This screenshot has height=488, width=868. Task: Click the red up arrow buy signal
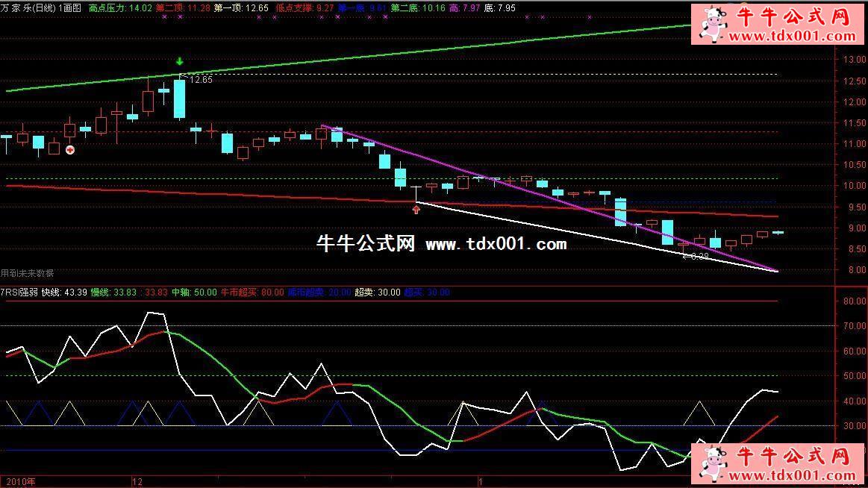pyautogui.click(x=416, y=210)
